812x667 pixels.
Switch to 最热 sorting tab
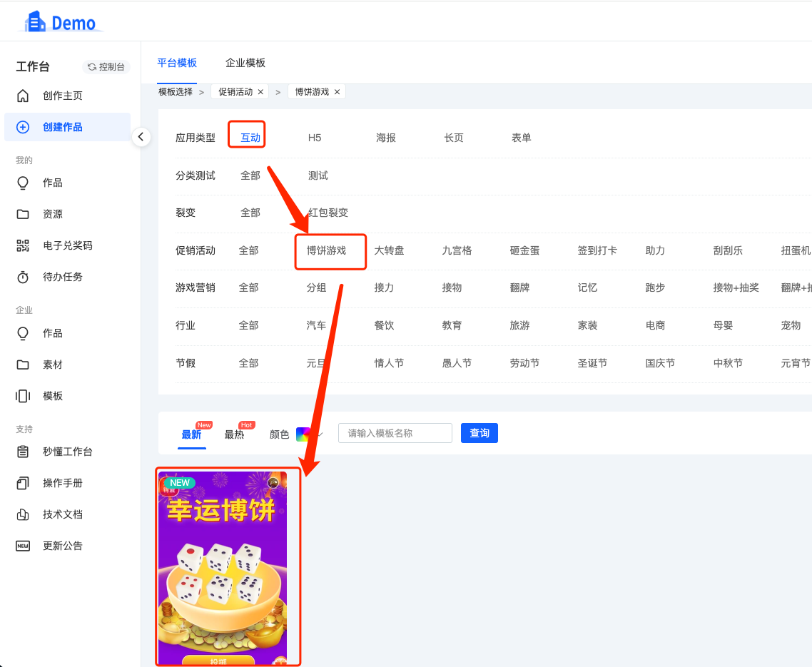[x=234, y=434]
